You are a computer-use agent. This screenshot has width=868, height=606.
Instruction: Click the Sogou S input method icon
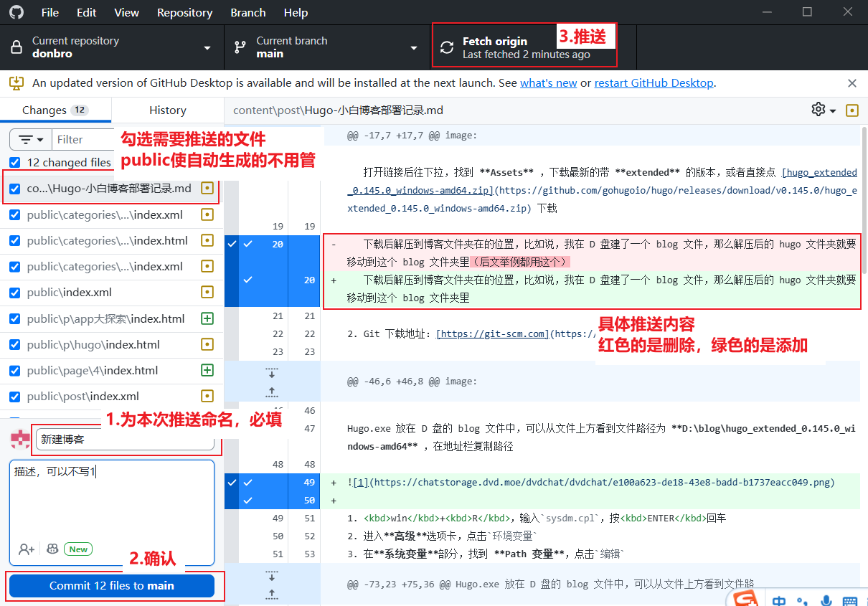tap(747, 599)
